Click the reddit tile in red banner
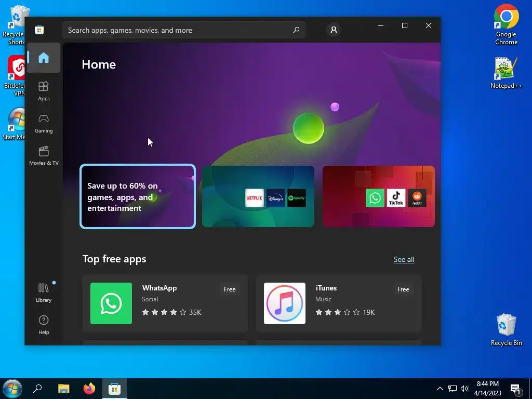Viewport: 532px width, 399px height. point(417,198)
